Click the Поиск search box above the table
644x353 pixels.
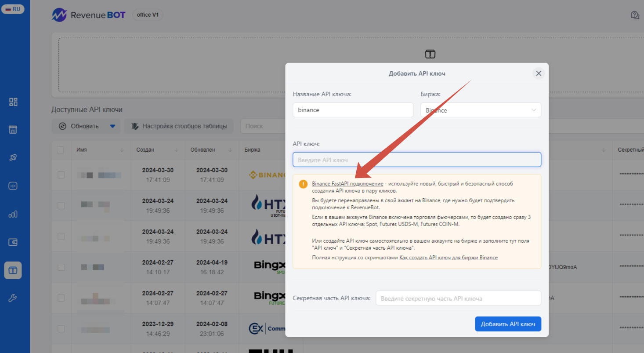tap(263, 126)
